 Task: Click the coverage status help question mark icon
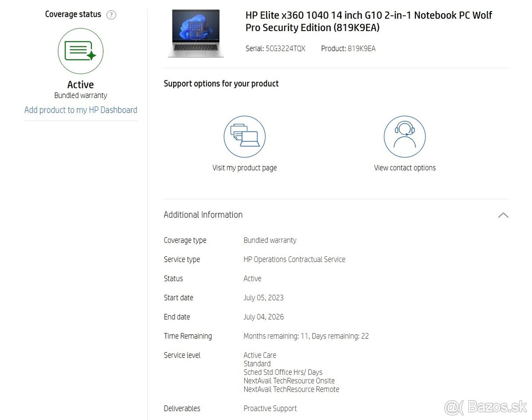(111, 15)
